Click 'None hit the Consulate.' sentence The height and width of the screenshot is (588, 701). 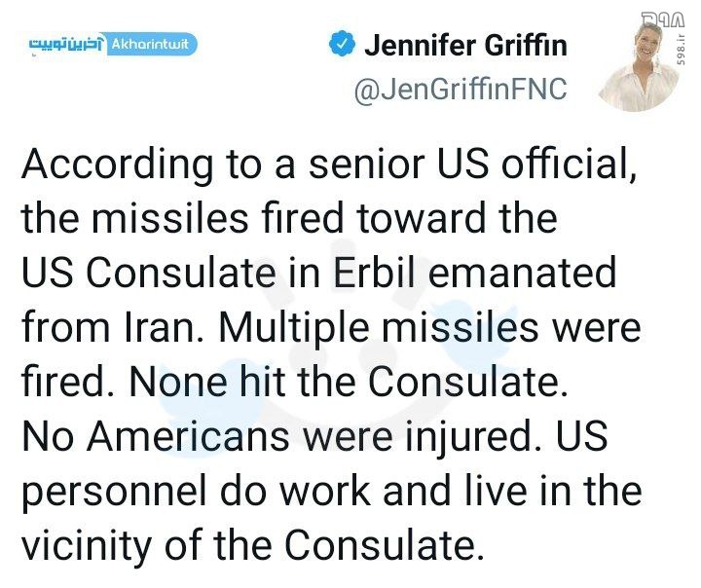pos(349,383)
